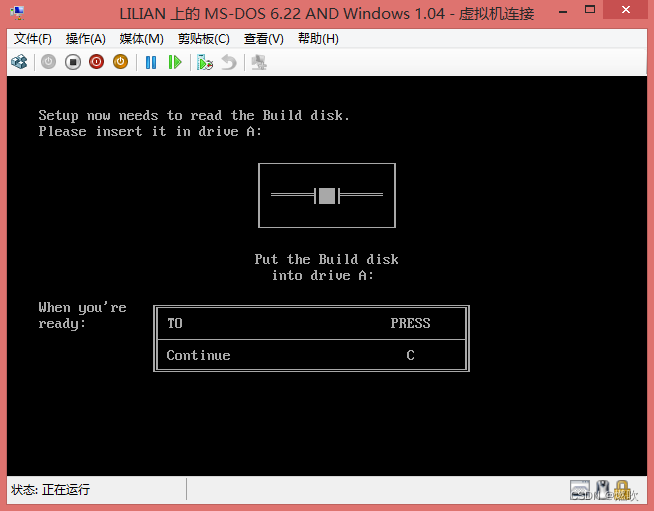
Task: Pause the virtual machine
Action: coord(151,63)
